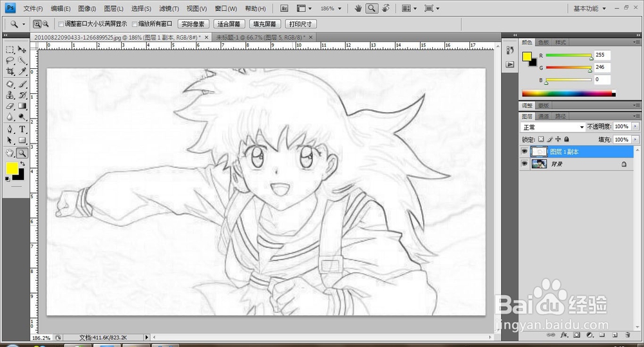Switch to the 色板 tab
This screenshot has width=644, height=347.
coord(544,42)
